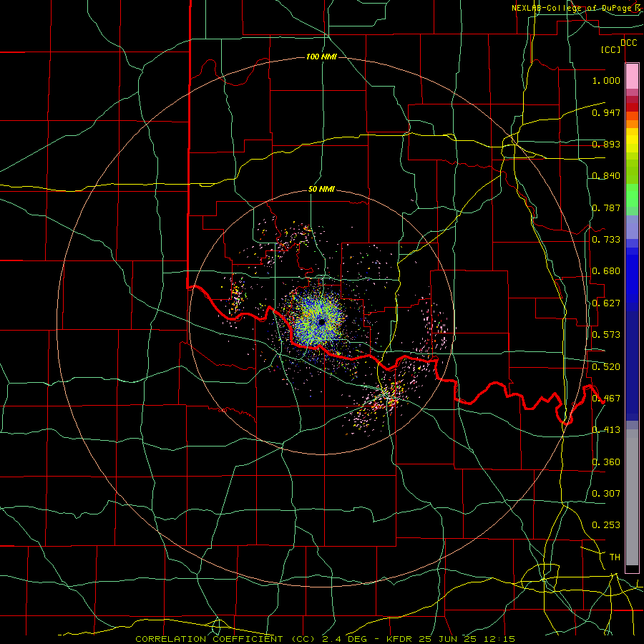Click the black radar site dot at center
Image resolution: width=644 pixels, height=644 pixels.
pos(321,323)
